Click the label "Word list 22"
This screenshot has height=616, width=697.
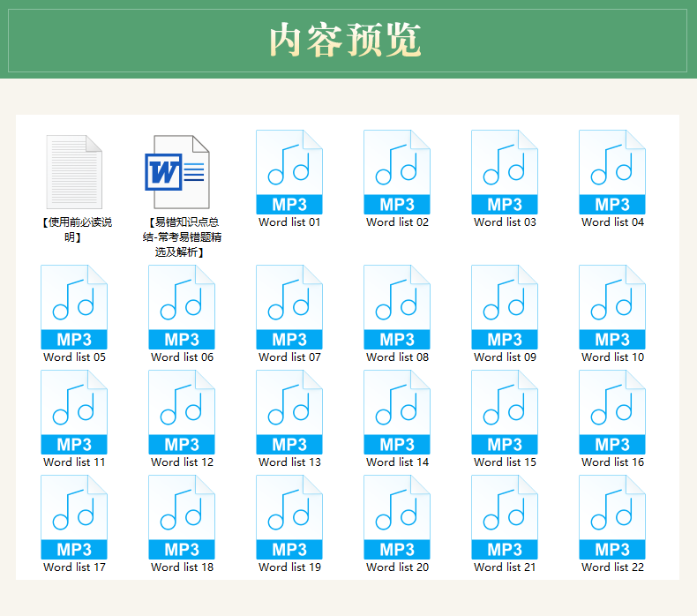[x=612, y=567]
